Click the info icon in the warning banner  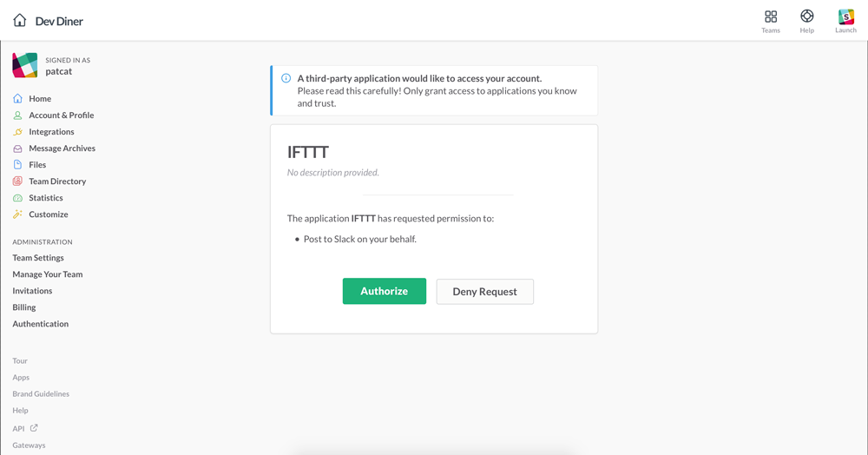point(286,78)
